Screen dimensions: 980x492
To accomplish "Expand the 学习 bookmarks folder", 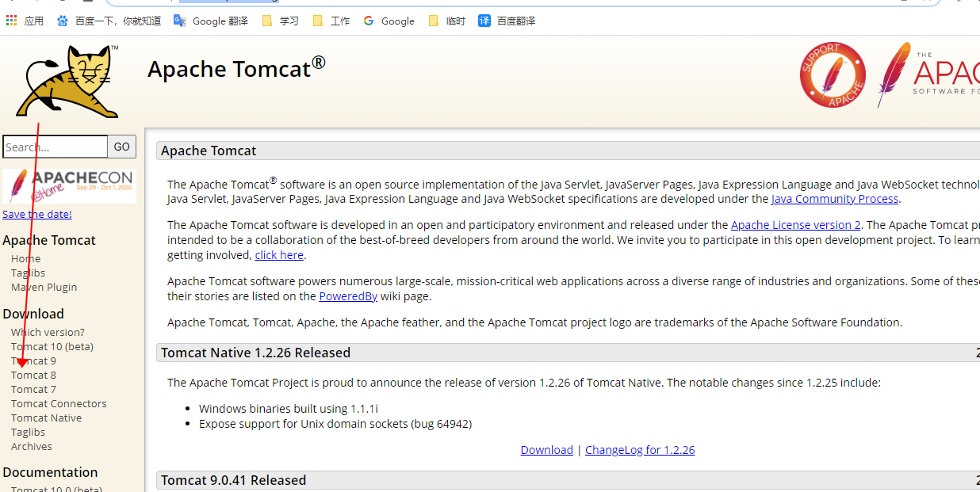I will coord(280,21).
